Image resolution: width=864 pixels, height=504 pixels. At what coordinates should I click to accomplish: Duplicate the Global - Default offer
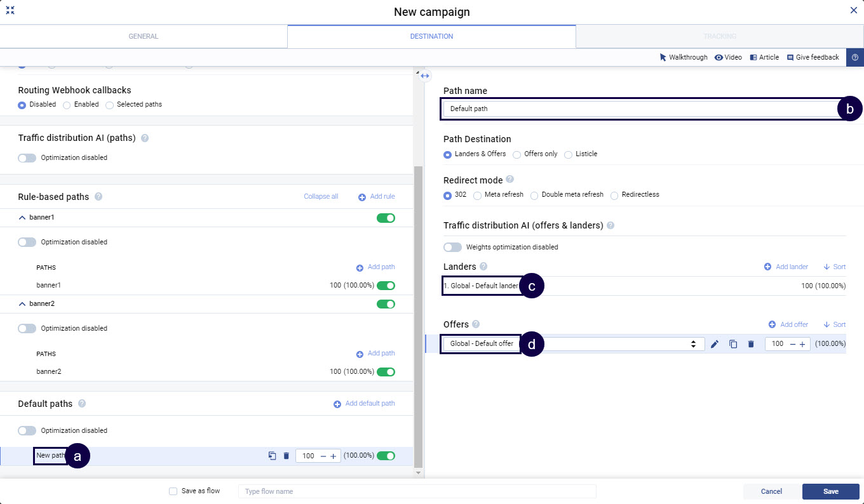coord(733,344)
